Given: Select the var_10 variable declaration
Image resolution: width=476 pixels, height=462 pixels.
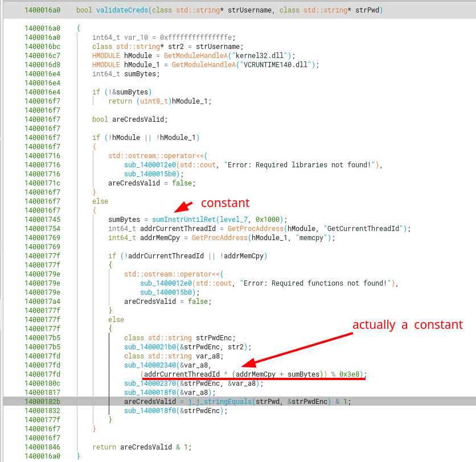Looking at the screenshot, I should pyautogui.click(x=133, y=38).
